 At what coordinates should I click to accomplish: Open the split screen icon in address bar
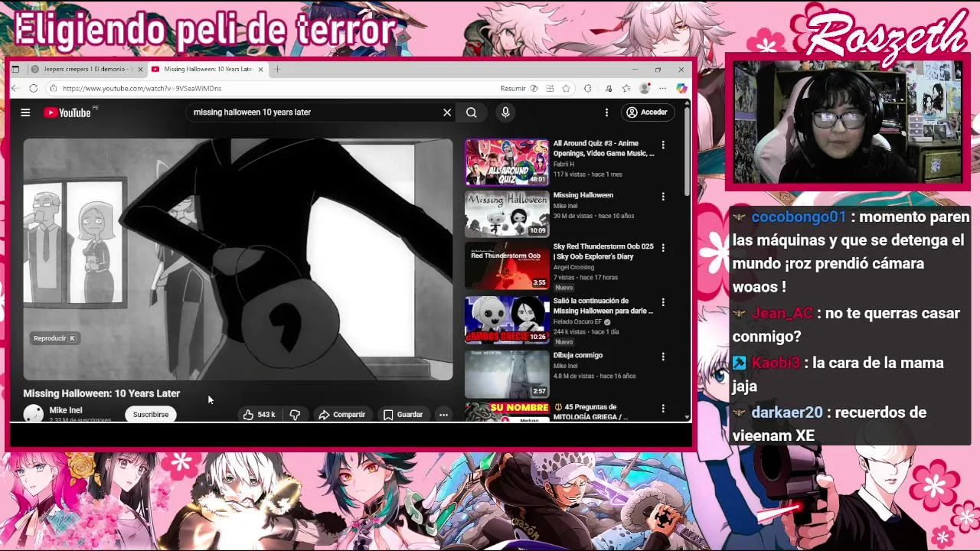coord(550,89)
